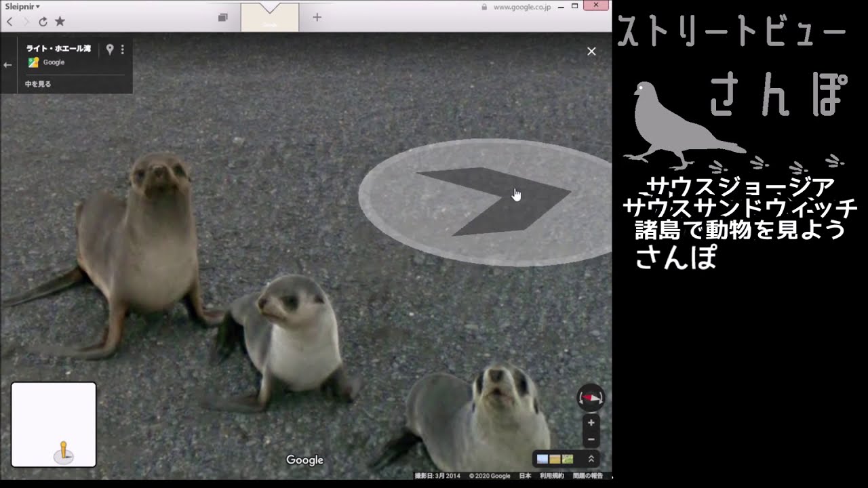Viewport: 868px width, 488px height.
Task: Click the ライト・ホエール湾 location title
Action: click(x=58, y=49)
